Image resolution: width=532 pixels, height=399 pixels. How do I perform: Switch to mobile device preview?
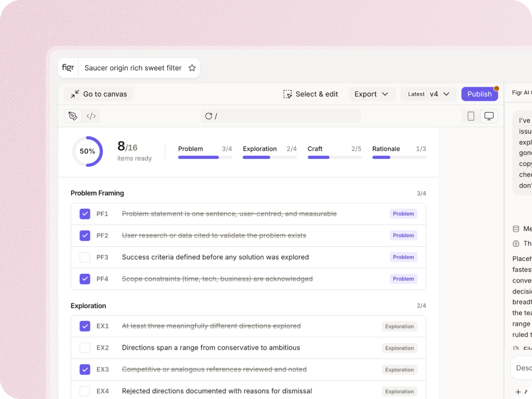tap(471, 116)
